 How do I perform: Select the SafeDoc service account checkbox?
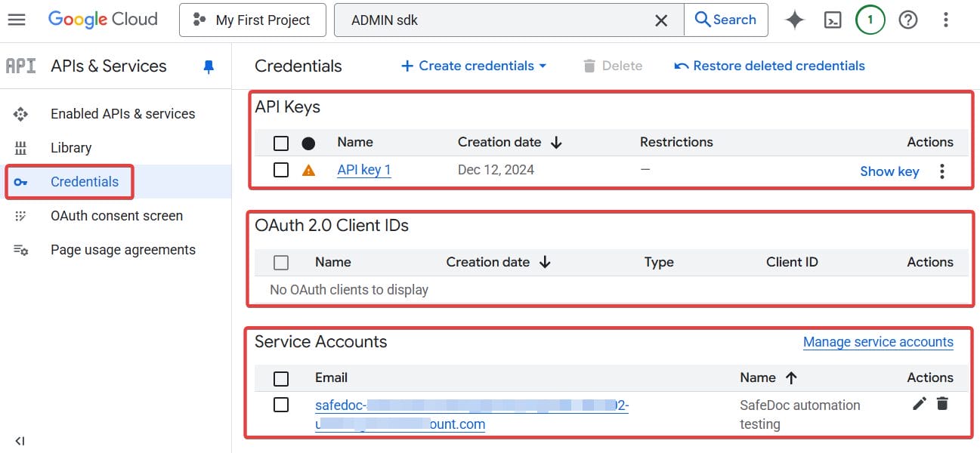(x=281, y=405)
